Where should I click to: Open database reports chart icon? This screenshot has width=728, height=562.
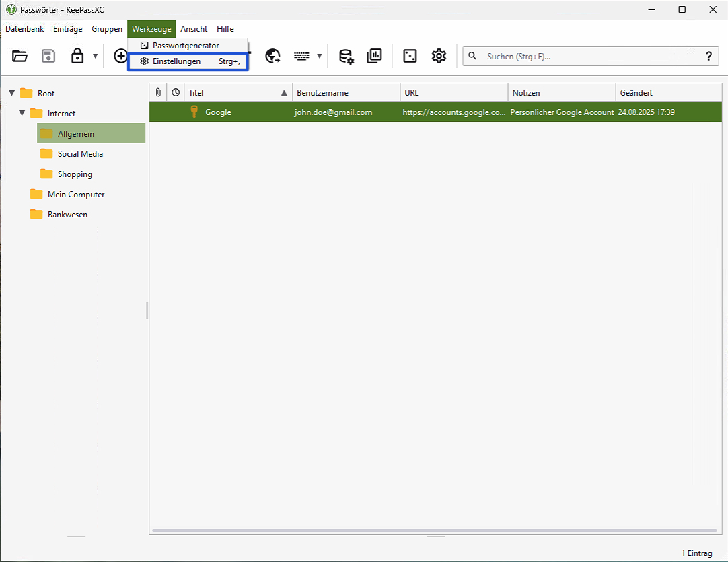point(374,57)
